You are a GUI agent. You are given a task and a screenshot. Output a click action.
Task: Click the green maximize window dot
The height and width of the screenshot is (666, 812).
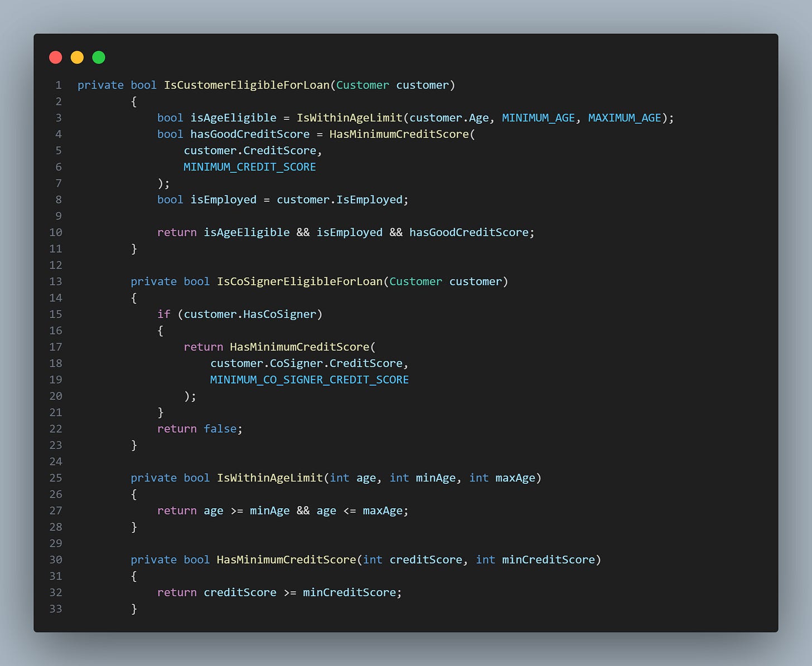[99, 57]
